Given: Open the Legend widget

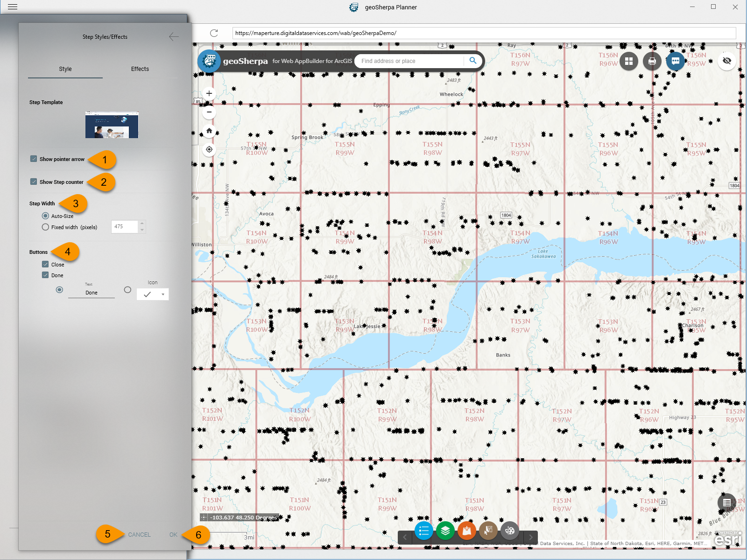Looking at the screenshot, I should [424, 531].
